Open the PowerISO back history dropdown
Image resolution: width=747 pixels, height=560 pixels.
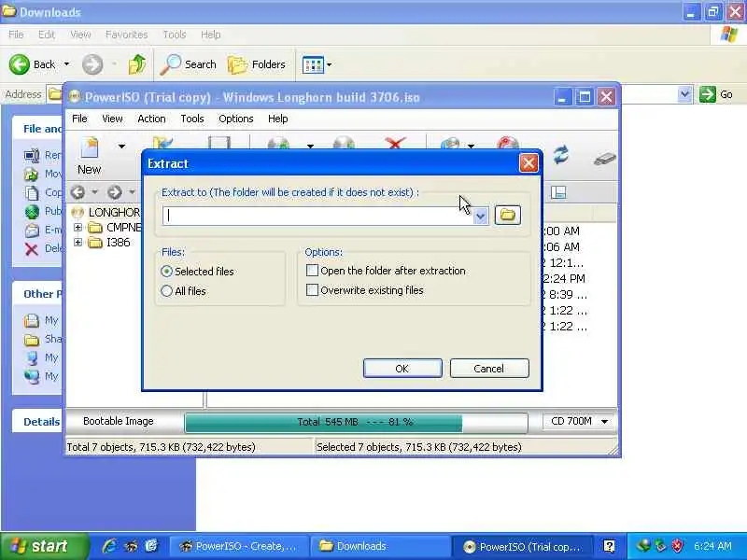tap(95, 192)
